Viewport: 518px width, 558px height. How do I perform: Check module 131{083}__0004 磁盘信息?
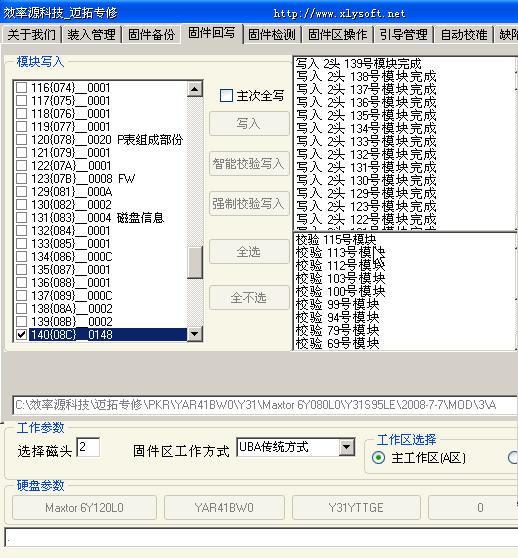click(x=22, y=217)
